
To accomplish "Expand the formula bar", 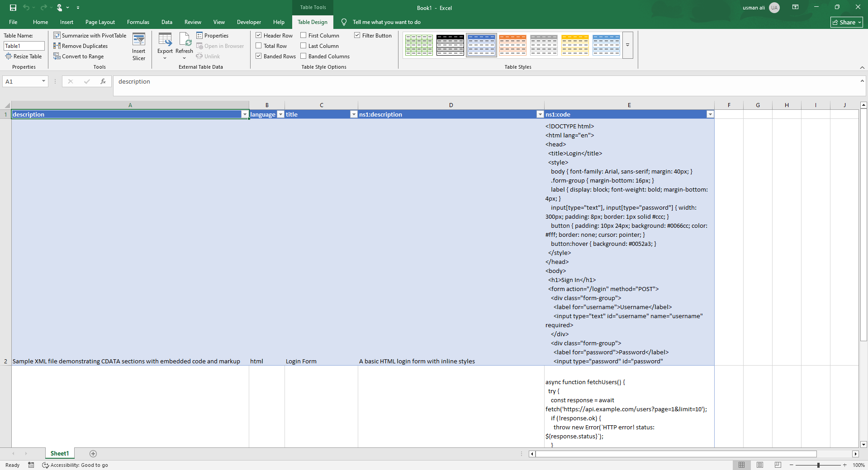I will [x=862, y=81].
